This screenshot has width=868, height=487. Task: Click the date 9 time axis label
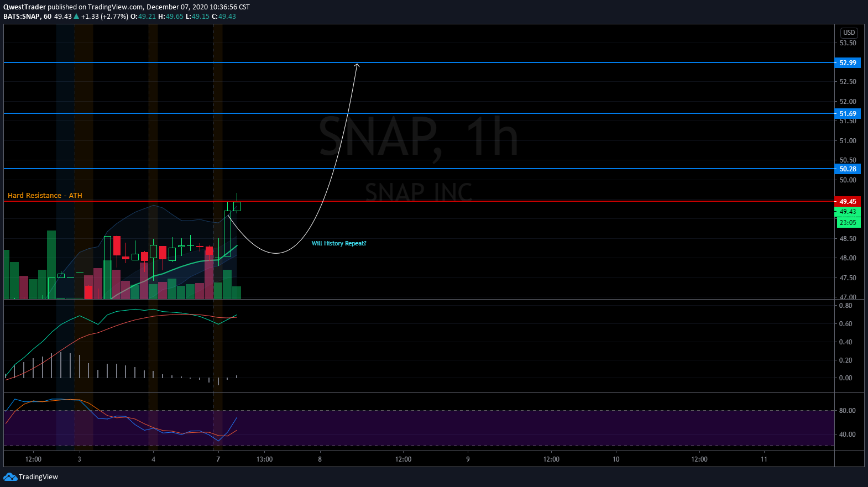pos(468,459)
